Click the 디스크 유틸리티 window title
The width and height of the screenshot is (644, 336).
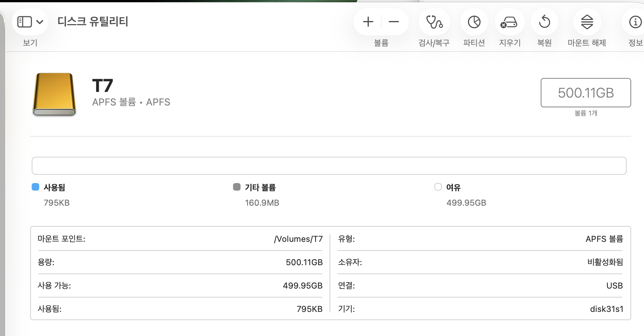[93, 21]
